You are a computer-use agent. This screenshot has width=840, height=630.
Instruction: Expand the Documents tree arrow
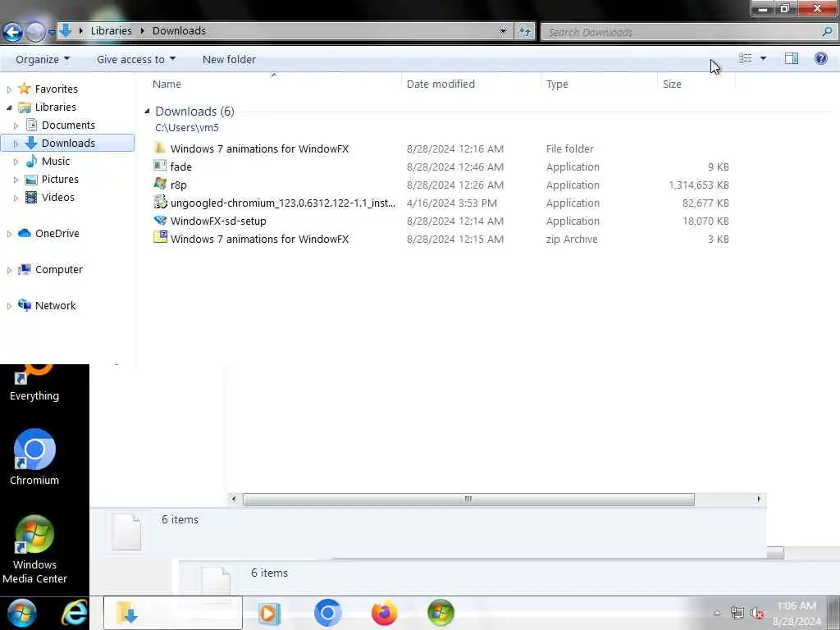tap(16, 126)
